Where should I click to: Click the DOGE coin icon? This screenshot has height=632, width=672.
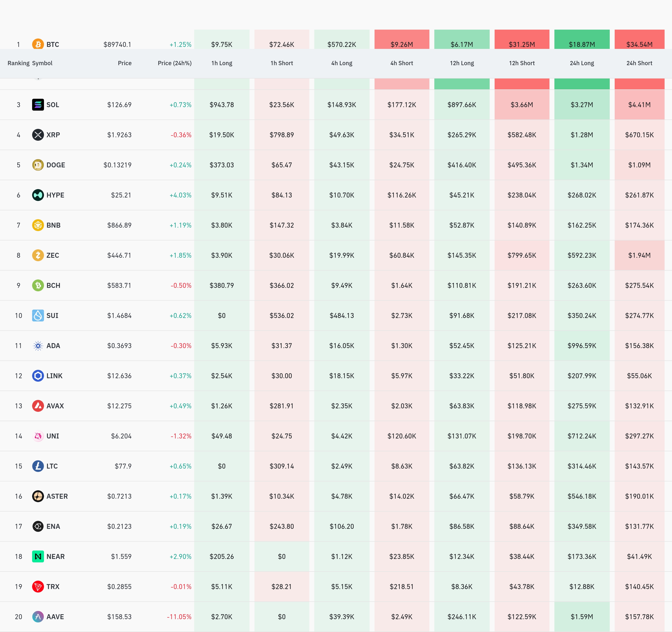38,165
